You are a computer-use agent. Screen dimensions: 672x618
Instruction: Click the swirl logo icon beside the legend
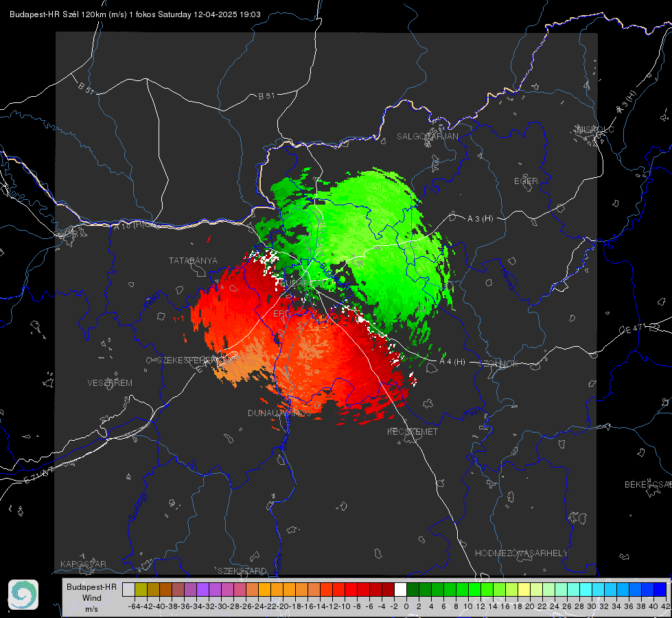23,595
